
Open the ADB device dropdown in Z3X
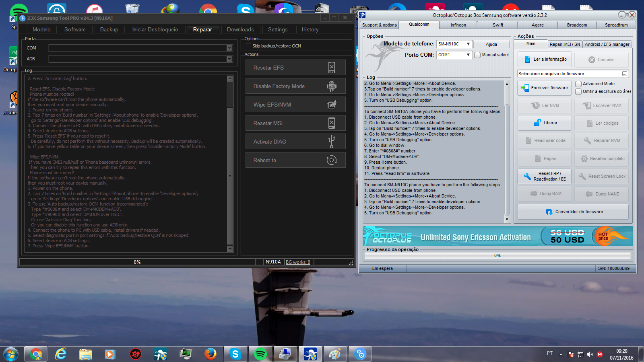click(x=229, y=59)
